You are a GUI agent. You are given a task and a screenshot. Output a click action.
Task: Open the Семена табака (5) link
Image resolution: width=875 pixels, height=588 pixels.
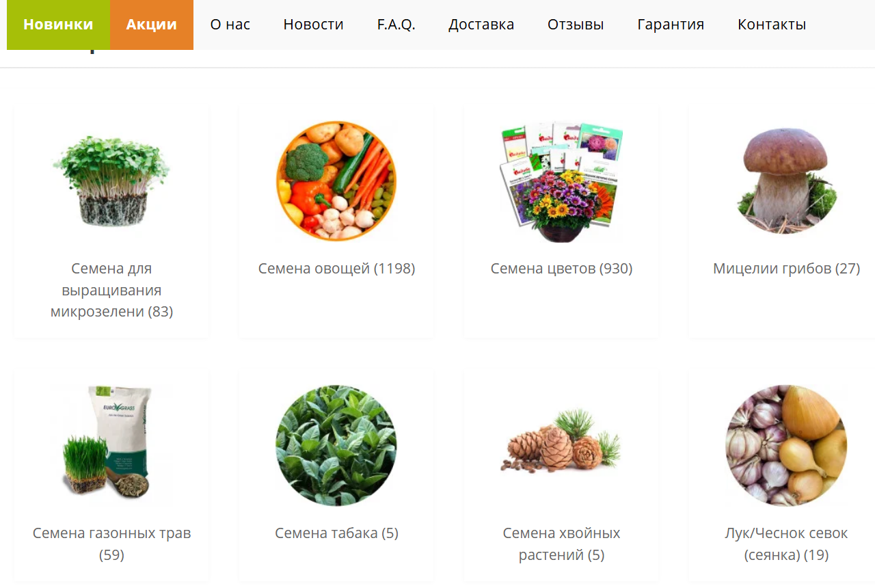tap(336, 533)
